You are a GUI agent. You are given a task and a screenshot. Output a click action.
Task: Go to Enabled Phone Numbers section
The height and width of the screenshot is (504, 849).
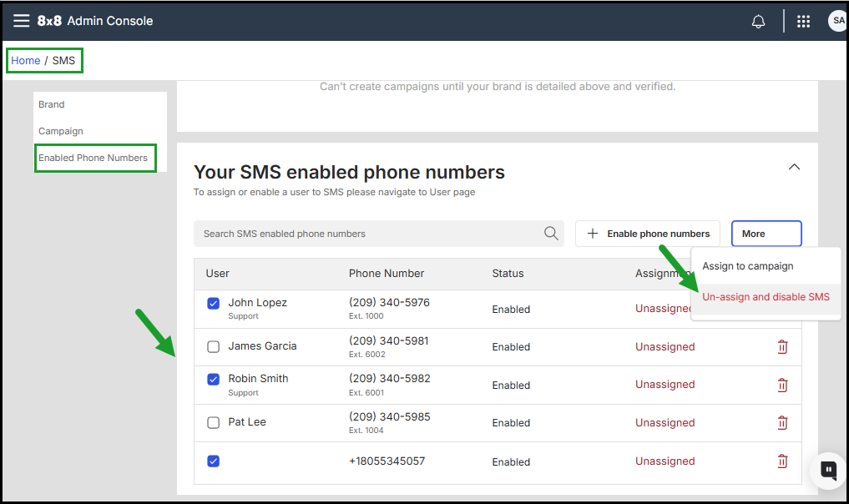(93, 158)
